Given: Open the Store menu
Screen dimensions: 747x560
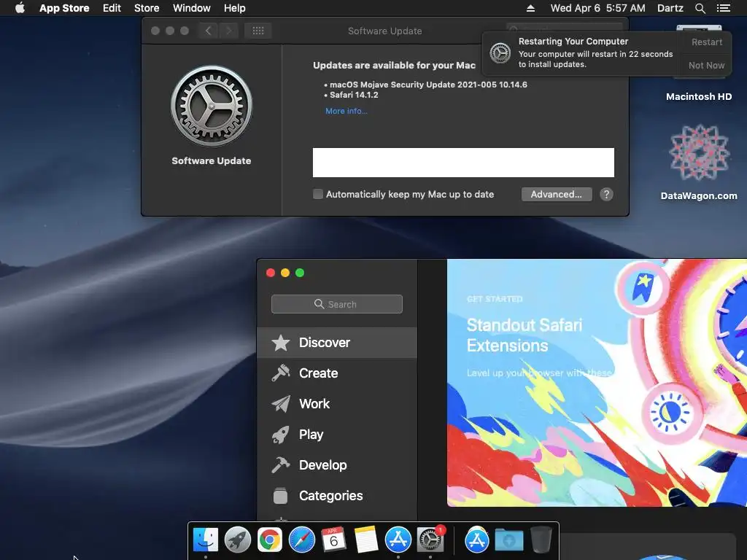Looking at the screenshot, I should 147,8.
